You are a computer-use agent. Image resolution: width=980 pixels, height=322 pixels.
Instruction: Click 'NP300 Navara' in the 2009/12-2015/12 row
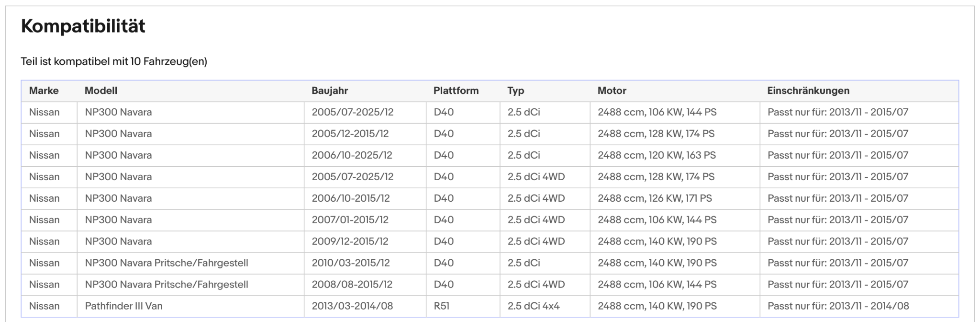tap(118, 241)
